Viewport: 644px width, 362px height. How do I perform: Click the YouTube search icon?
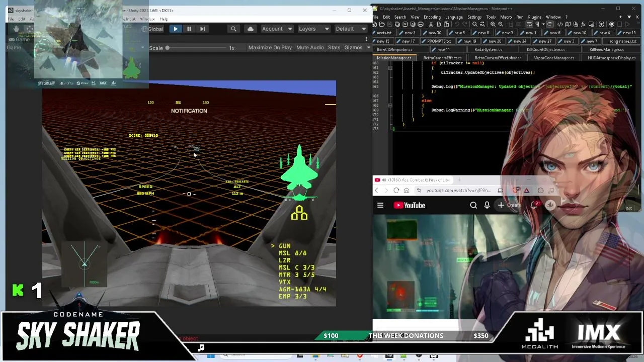coord(473,205)
